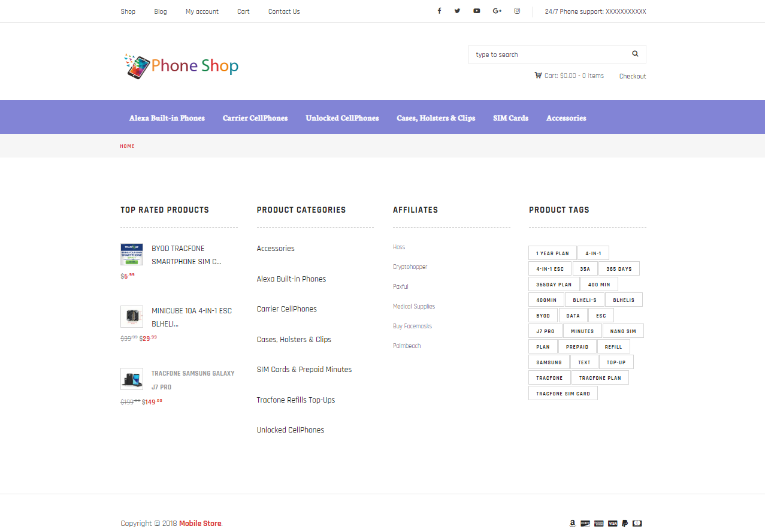This screenshot has width=765, height=532.
Task: Focus the 'type to search' field
Action: click(547, 55)
